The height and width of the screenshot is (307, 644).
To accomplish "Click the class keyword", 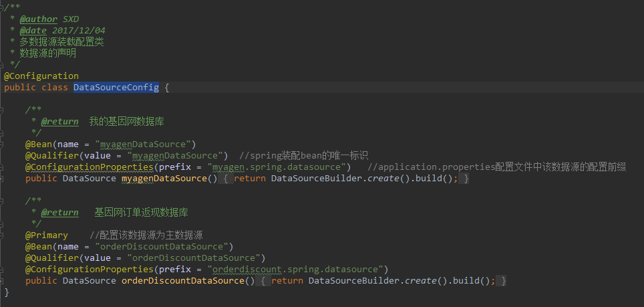I will (x=55, y=88).
